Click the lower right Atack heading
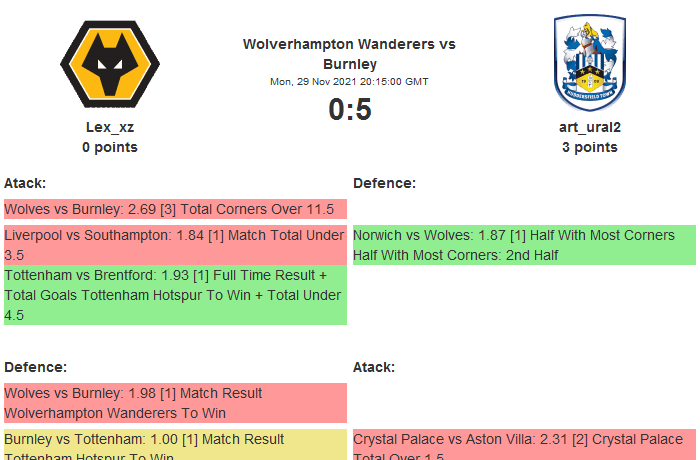The width and height of the screenshot is (700, 460). click(374, 367)
